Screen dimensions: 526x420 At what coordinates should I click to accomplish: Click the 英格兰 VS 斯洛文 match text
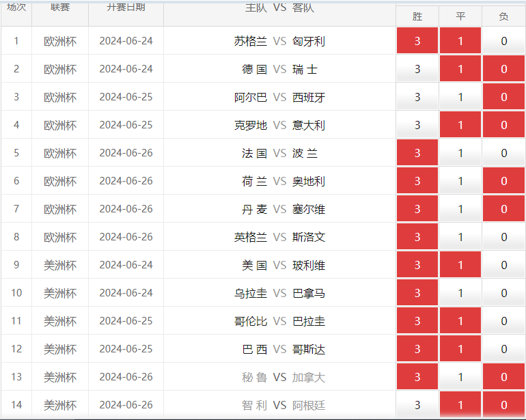coord(279,237)
